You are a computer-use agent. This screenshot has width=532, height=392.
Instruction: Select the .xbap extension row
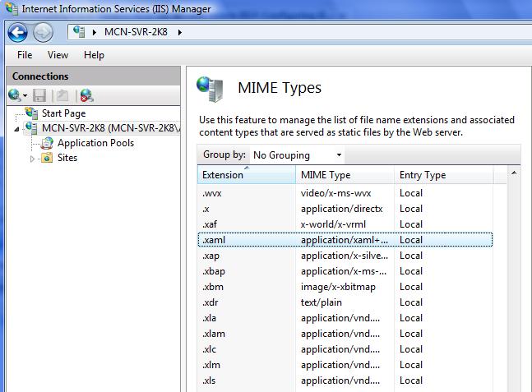tap(345, 271)
